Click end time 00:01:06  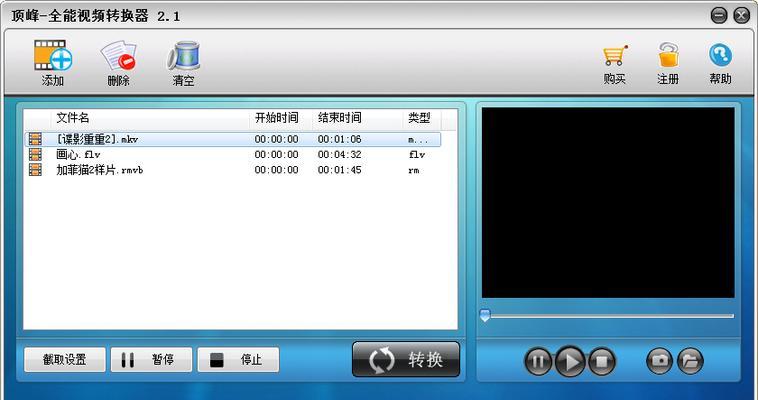pos(339,139)
